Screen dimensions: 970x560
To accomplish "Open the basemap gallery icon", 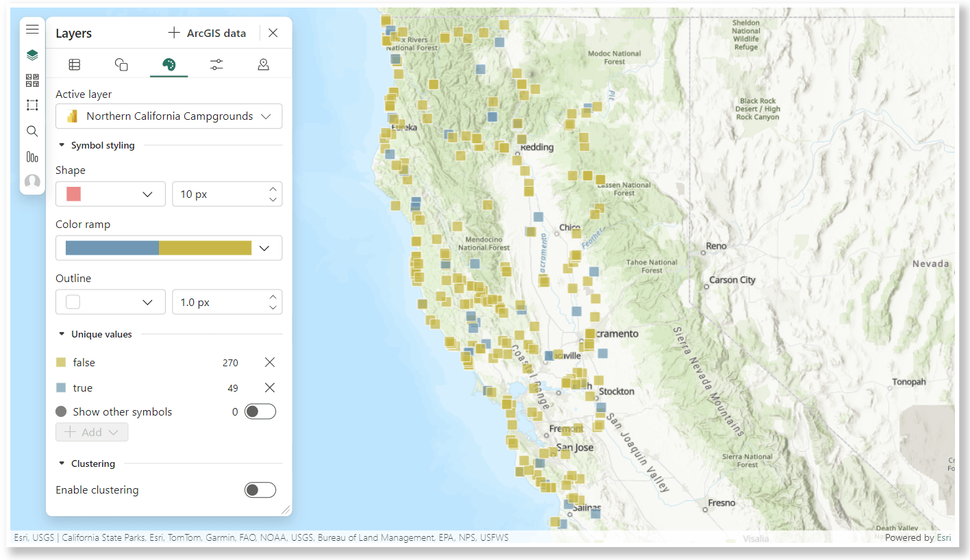I will pos(32,80).
